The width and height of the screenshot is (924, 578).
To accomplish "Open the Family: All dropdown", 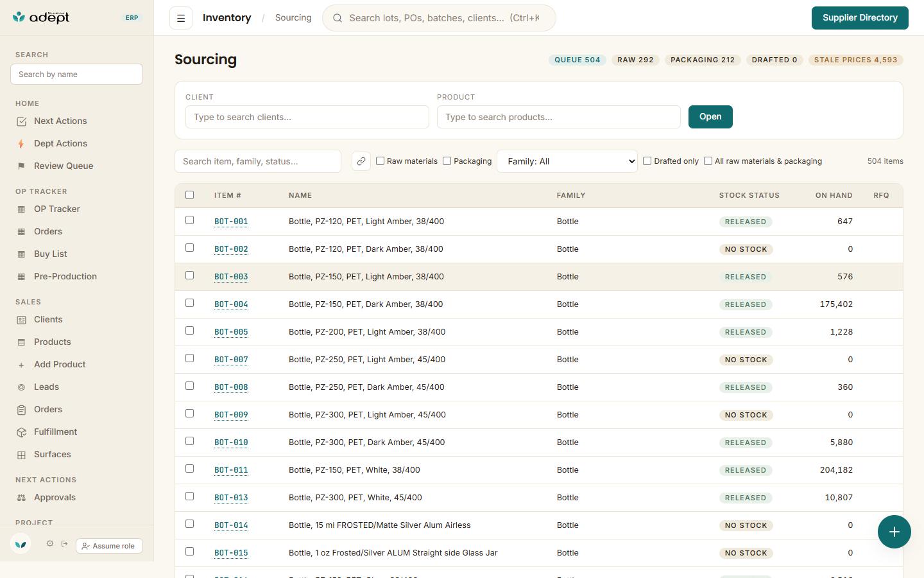I will click(567, 161).
